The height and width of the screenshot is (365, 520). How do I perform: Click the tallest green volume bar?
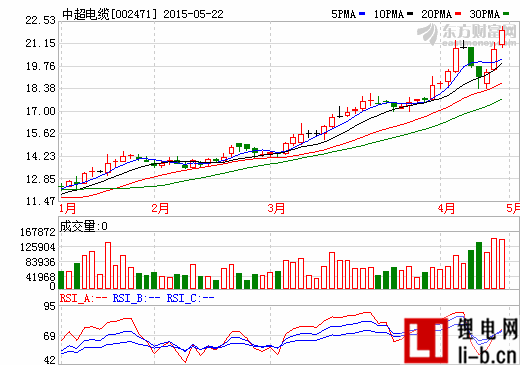479,265
